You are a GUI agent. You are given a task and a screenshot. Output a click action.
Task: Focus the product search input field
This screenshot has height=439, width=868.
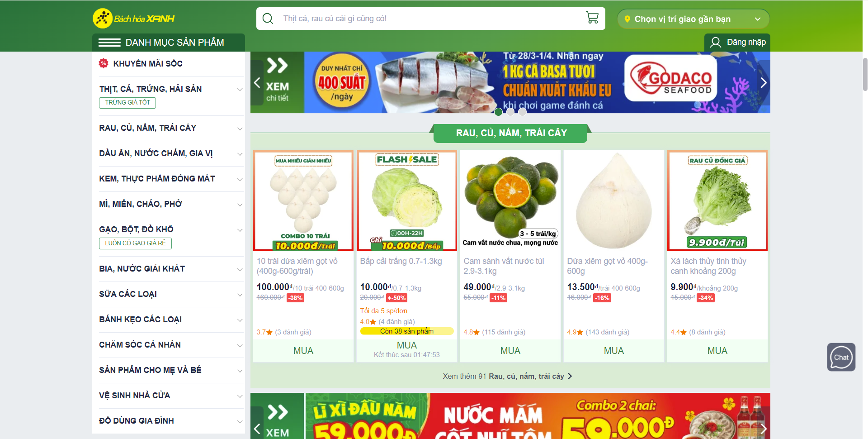[429, 19]
